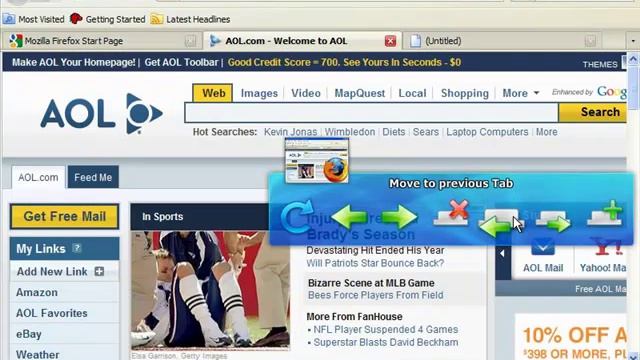Screen dimensions: 640x360
Task: Click Wimbledon hot search
Action: 350,132
